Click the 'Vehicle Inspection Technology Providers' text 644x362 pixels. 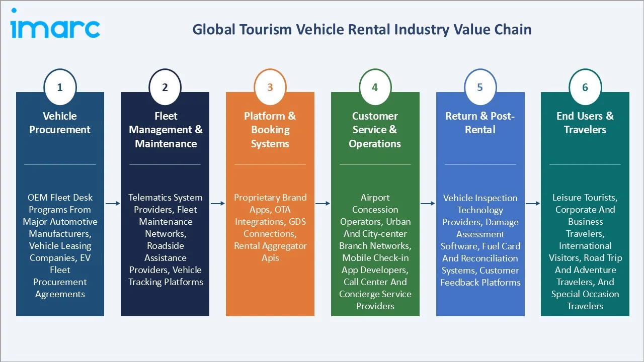point(480,240)
